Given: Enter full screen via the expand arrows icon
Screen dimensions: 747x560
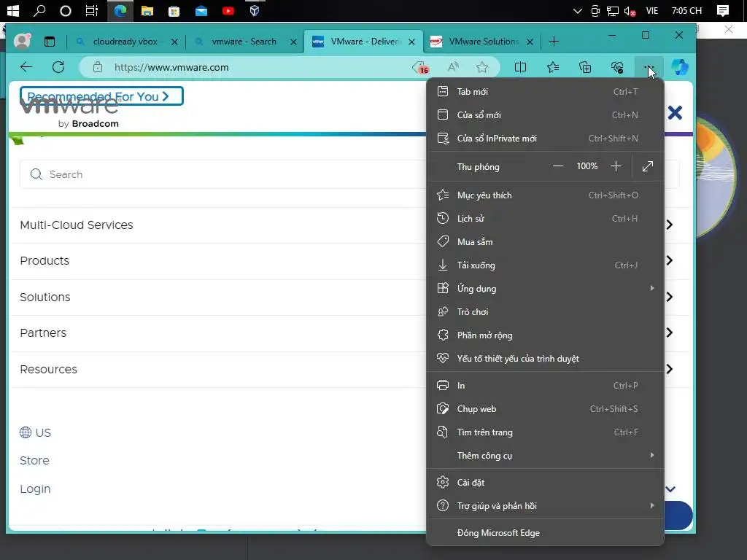Looking at the screenshot, I should click(648, 166).
